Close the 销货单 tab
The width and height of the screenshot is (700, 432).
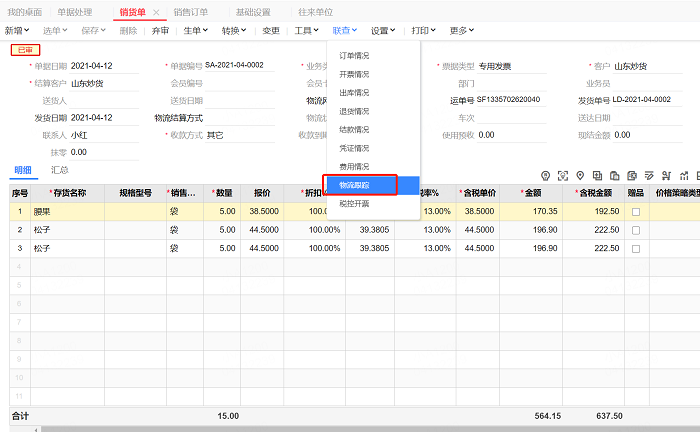click(156, 12)
